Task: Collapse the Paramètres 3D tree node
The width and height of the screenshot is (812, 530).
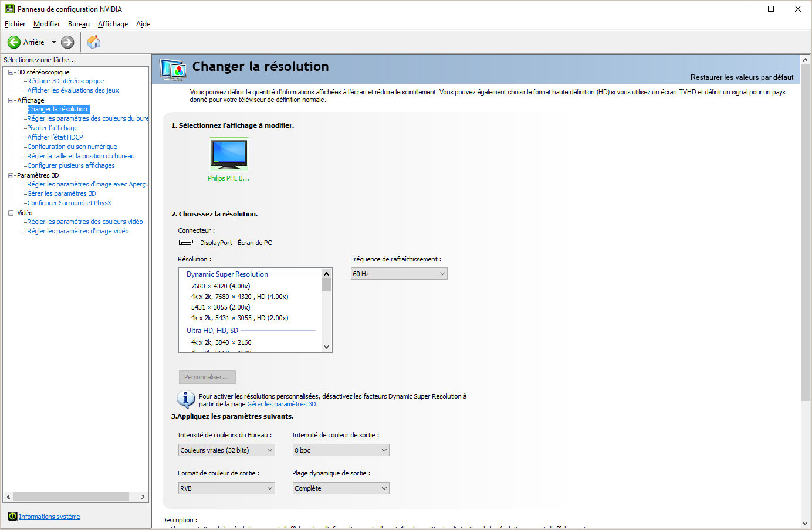Action: coord(11,175)
